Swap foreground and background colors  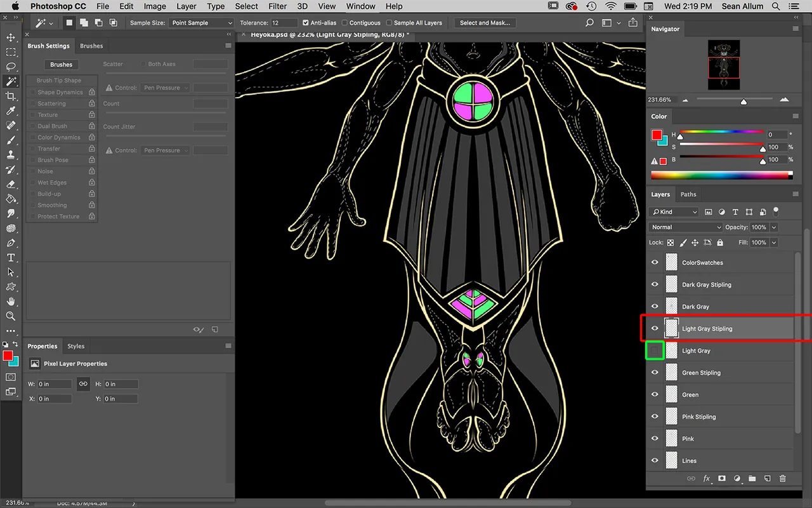point(15,344)
